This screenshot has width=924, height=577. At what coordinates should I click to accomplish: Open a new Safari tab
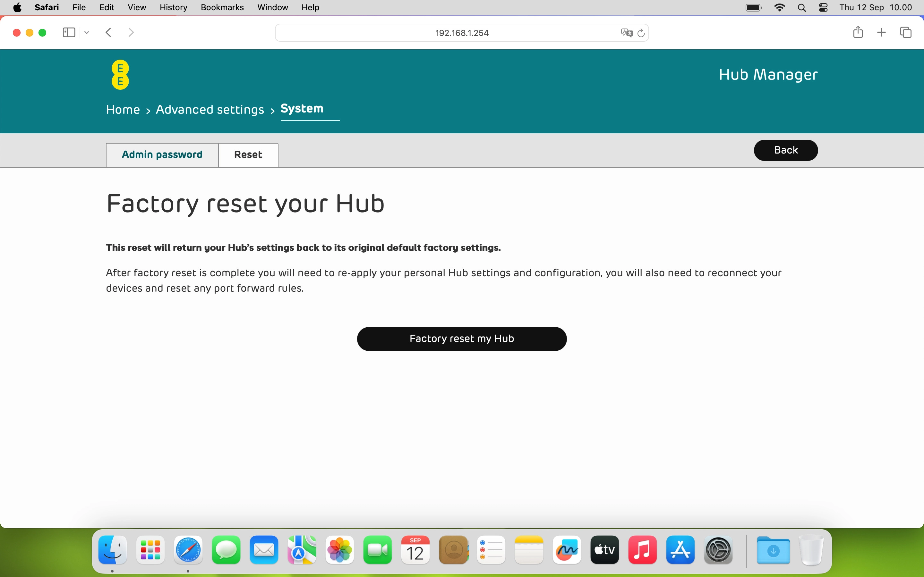(x=882, y=32)
